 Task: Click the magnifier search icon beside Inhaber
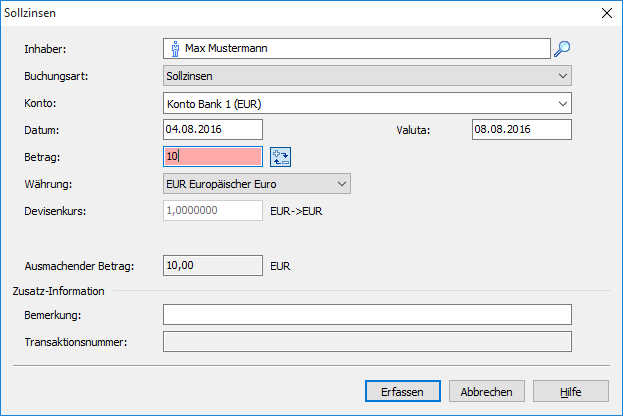pyautogui.click(x=562, y=48)
